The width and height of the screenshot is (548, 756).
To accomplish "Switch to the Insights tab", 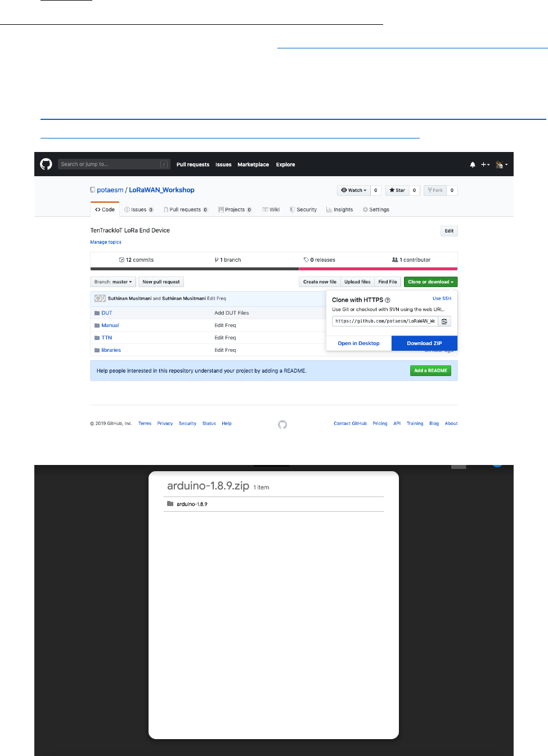I will 340,209.
